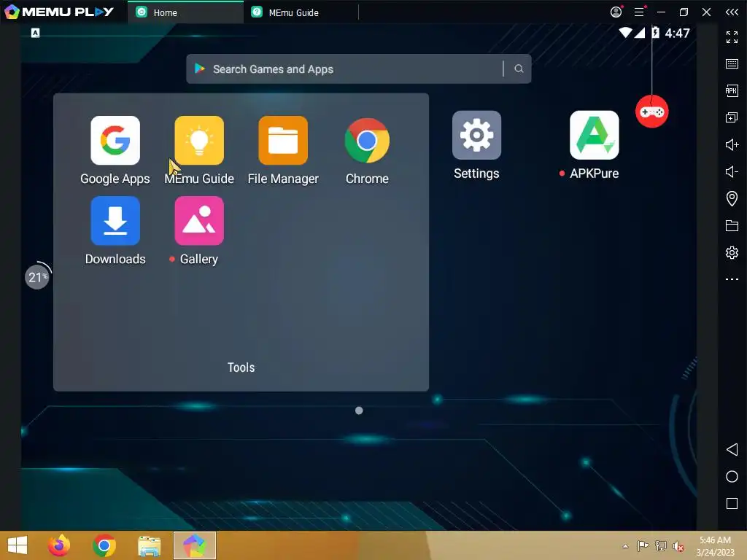
Task: Open the shared folder tool
Action: 732,226
